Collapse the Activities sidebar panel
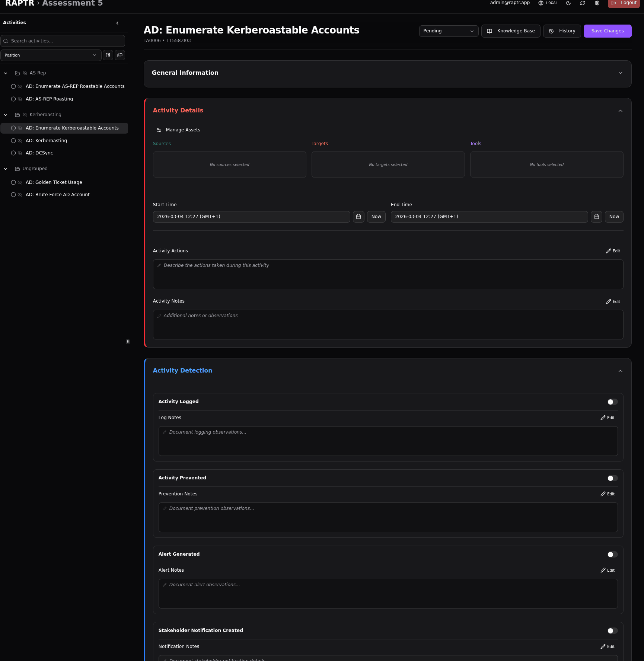 coord(117,23)
